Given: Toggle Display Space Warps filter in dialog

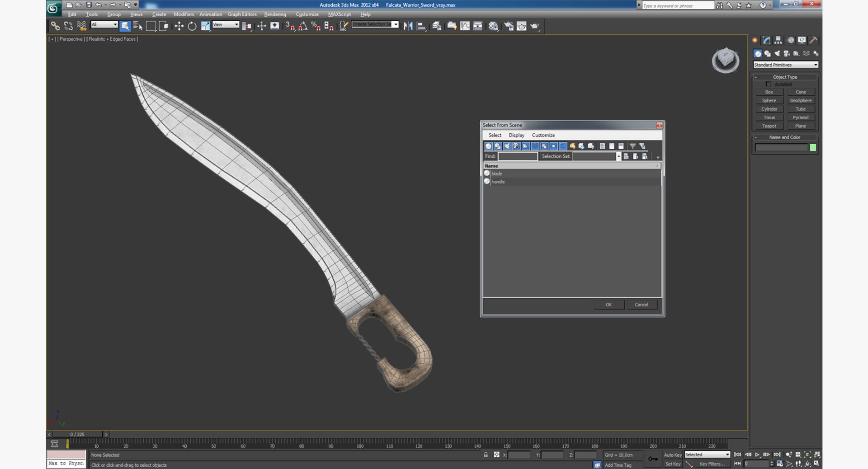Looking at the screenshot, I should tap(535, 146).
